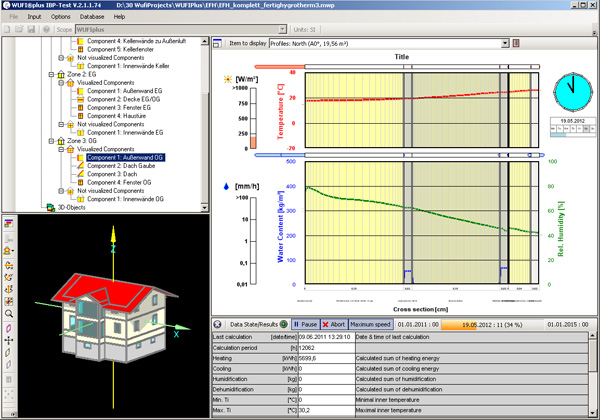
Task: Click the Data State/Results green status icon
Action: pyautogui.click(x=282, y=325)
